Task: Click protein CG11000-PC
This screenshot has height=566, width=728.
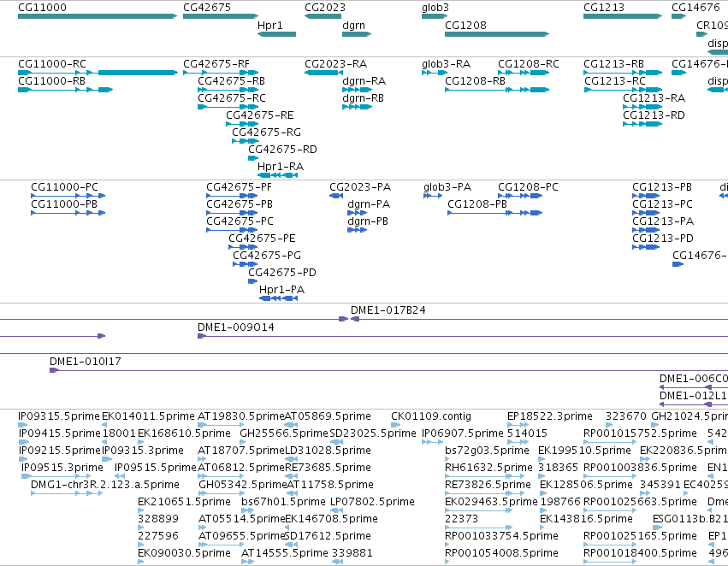Action: point(64,187)
